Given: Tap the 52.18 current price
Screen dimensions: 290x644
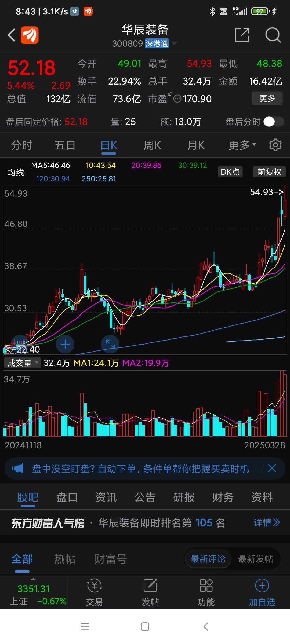Looking at the screenshot, I should pyautogui.click(x=31, y=68).
